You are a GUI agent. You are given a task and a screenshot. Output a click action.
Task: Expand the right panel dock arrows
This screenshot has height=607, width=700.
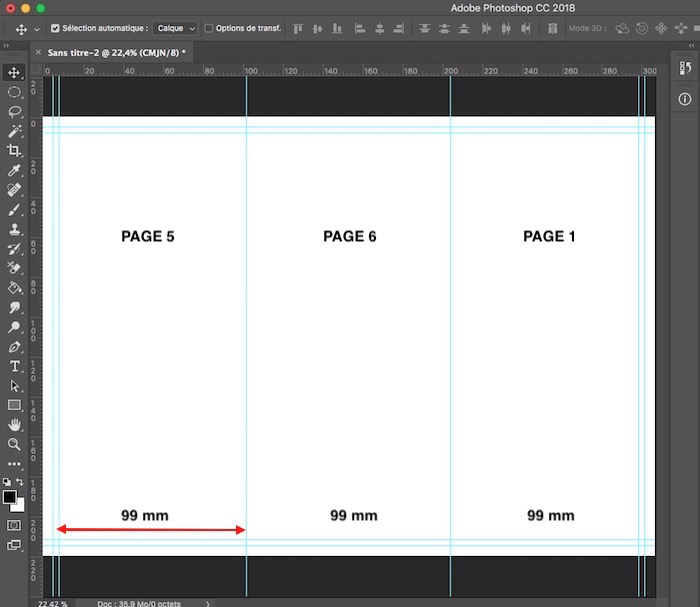(692, 46)
